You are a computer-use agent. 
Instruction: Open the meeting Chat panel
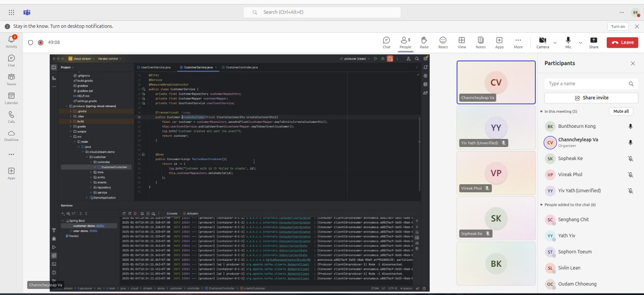386,42
